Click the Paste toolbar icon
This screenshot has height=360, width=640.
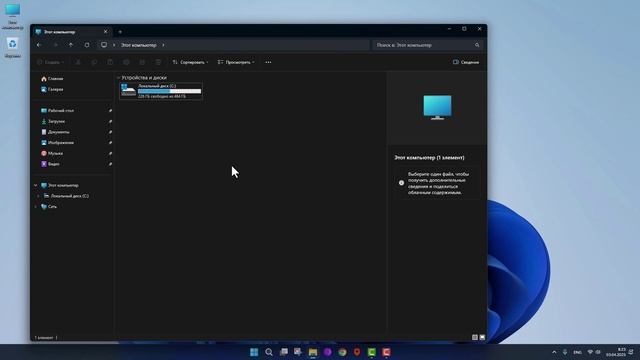(x=110, y=62)
